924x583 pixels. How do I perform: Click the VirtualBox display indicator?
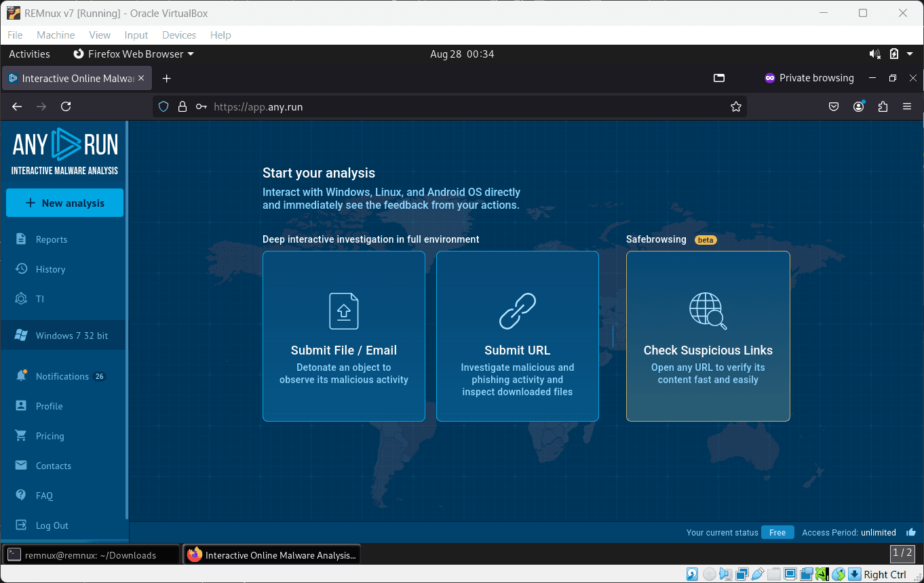[790, 574]
